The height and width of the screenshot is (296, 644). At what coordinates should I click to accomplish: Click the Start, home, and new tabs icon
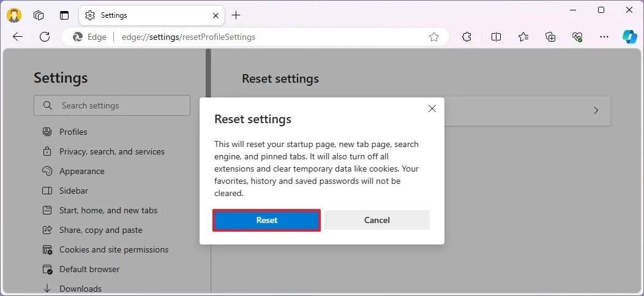tap(47, 210)
